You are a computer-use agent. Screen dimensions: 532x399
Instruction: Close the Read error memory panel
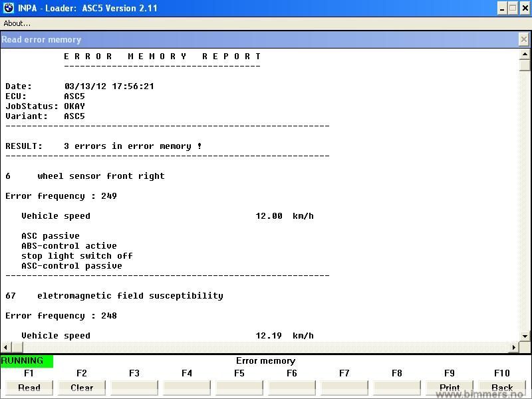coord(524,39)
